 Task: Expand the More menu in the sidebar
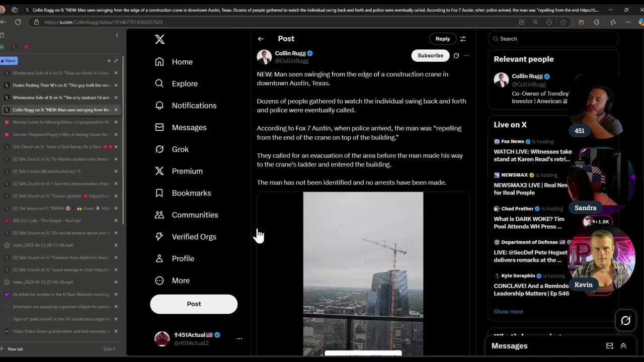coord(172,281)
